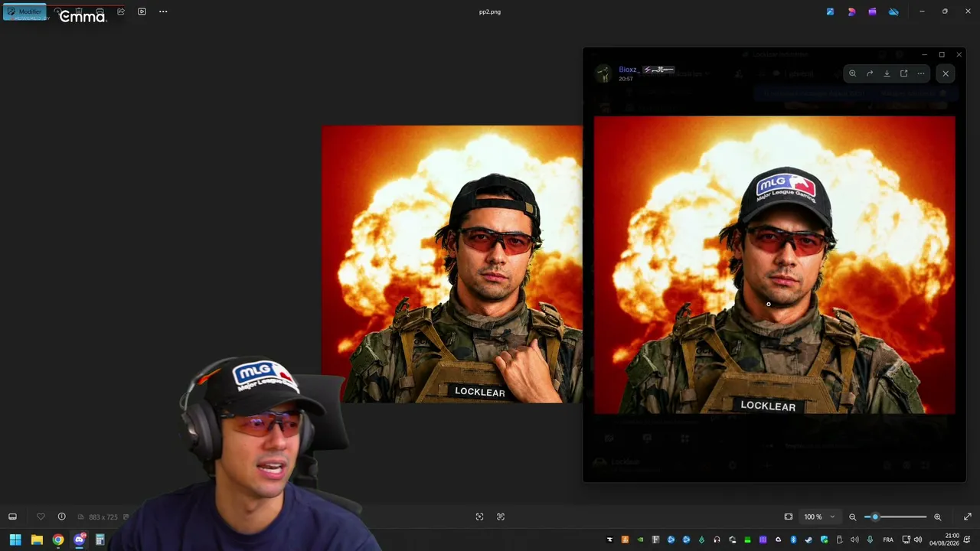Enter fullscreen in Photos viewer
The image size is (980, 551).
tap(967, 517)
